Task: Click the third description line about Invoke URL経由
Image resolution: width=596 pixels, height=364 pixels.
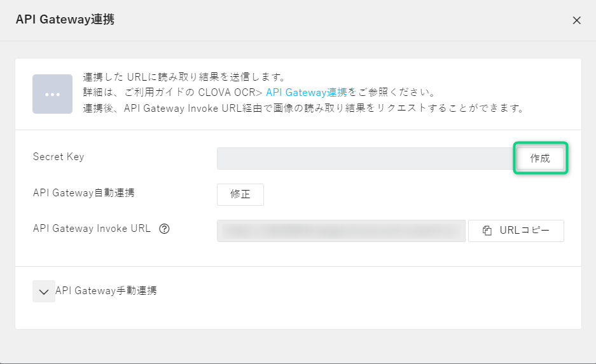Action: [303, 108]
